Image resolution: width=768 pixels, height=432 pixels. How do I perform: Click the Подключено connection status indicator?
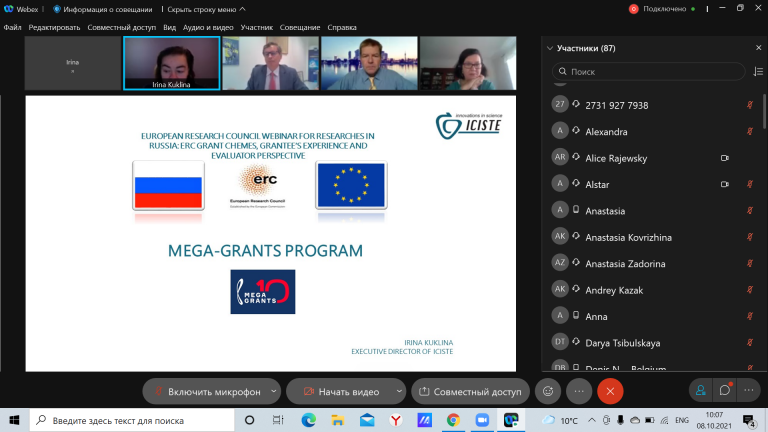pos(663,9)
